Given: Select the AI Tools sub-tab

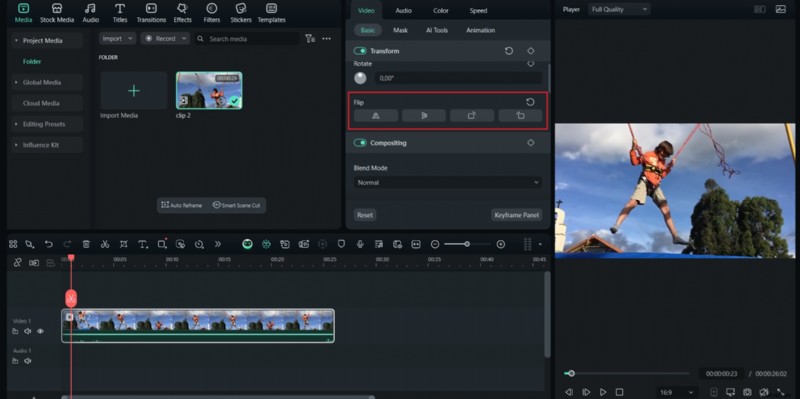Looking at the screenshot, I should 437,30.
